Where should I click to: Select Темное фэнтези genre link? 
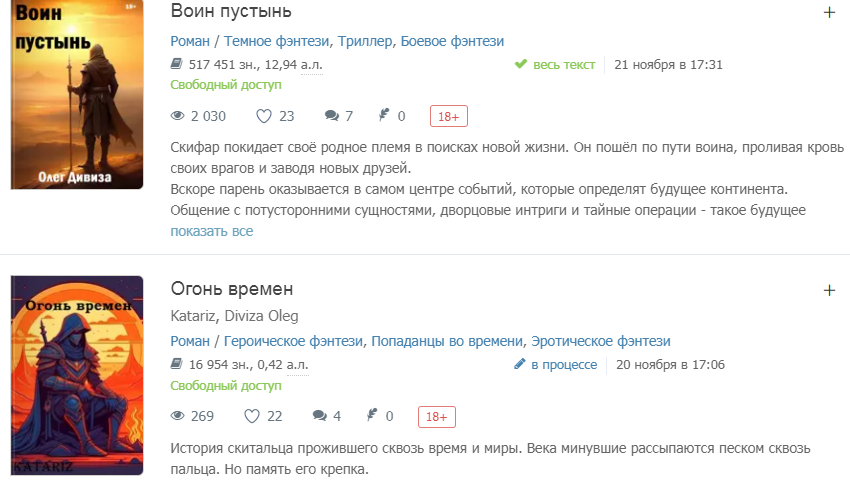[x=277, y=41]
